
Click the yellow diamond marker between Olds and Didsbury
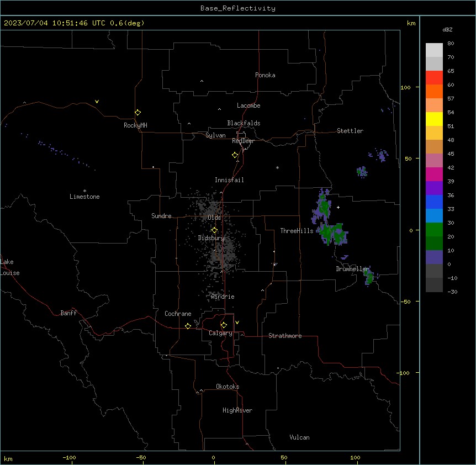coord(214,230)
